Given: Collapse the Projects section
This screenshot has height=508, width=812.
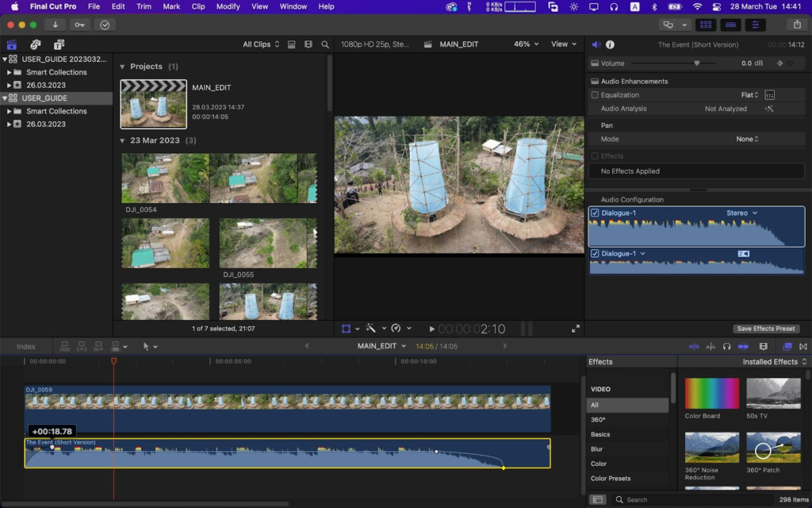Looking at the screenshot, I should [122, 67].
